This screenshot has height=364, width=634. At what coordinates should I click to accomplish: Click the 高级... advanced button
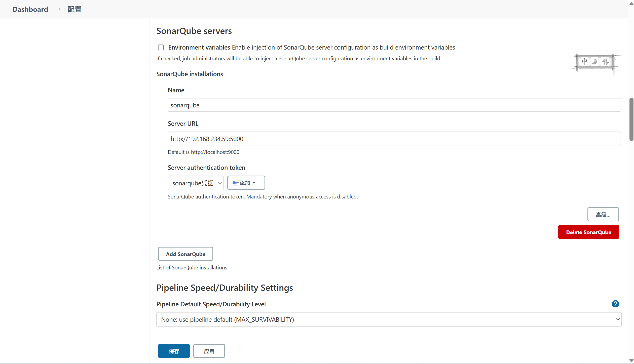603,215
